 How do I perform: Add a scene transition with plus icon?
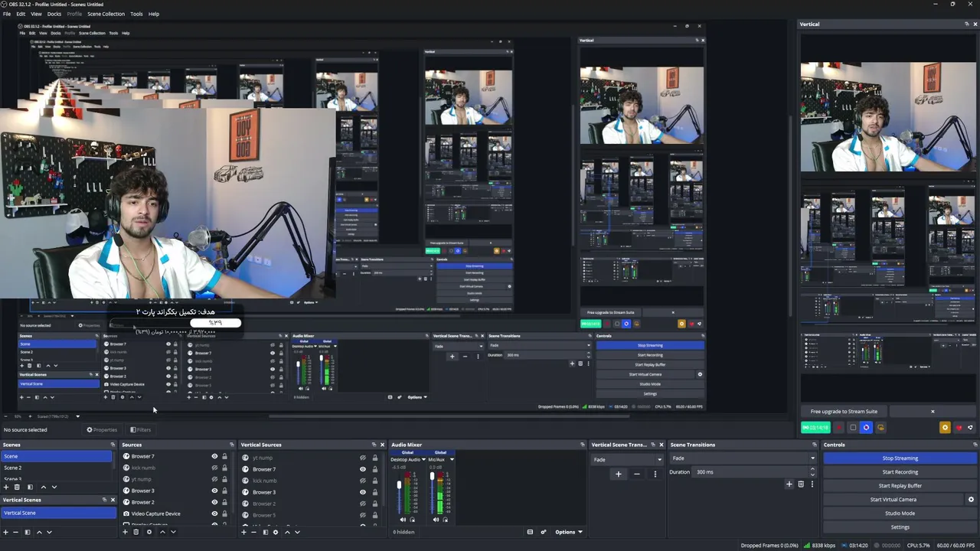[789, 484]
